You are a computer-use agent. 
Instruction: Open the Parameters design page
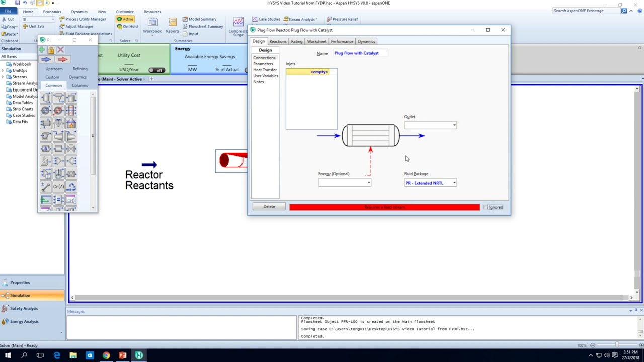(x=263, y=64)
